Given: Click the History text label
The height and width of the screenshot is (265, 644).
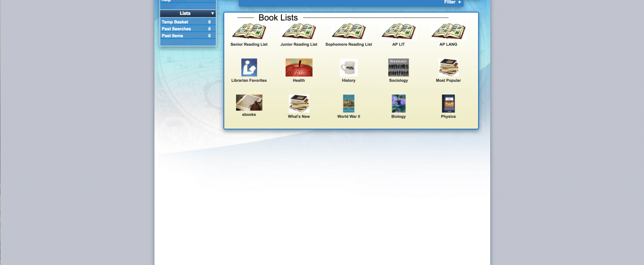Looking at the screenshot, I should click(x=349, y=80).
